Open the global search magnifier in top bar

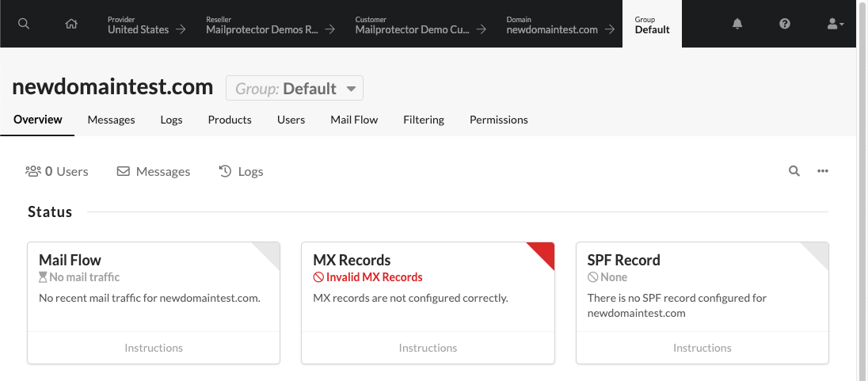(x=23, y=24)
